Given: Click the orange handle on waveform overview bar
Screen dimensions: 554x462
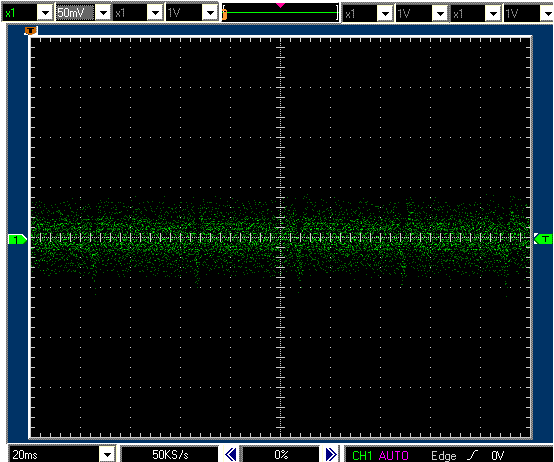Looking at the screenshot, I should coord(224,14).
